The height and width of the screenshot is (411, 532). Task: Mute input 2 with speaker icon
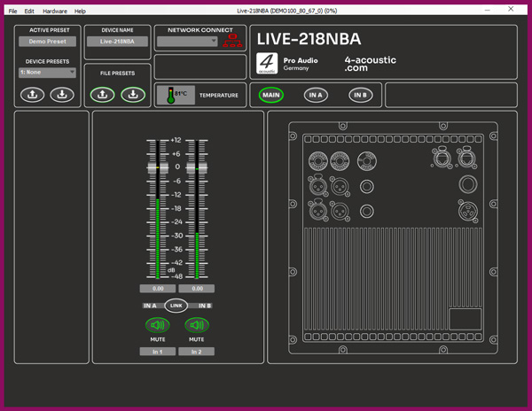196,325
